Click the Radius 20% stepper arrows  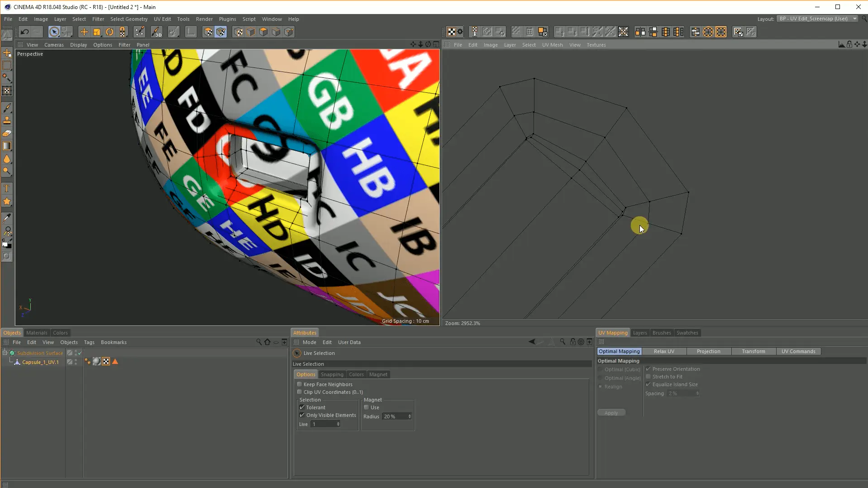pyautogui.click(x=410, y=416)
